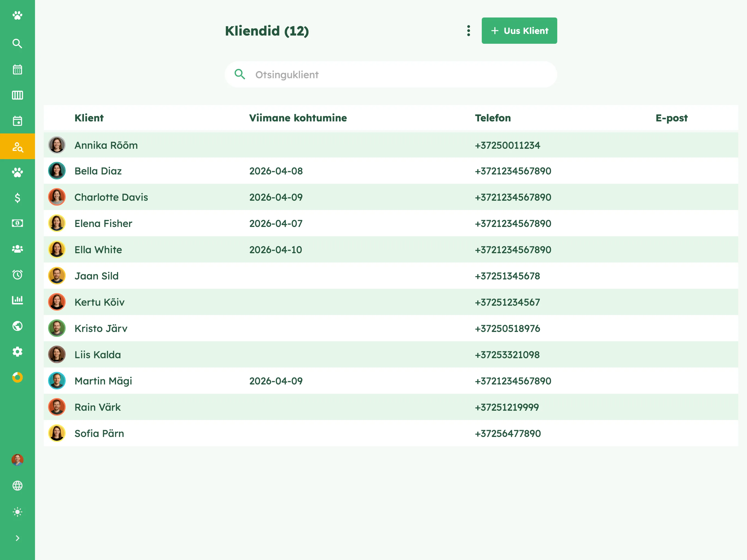Open the alarm clock reminders icon
747x560 pixels.
[x=17, y=275]
